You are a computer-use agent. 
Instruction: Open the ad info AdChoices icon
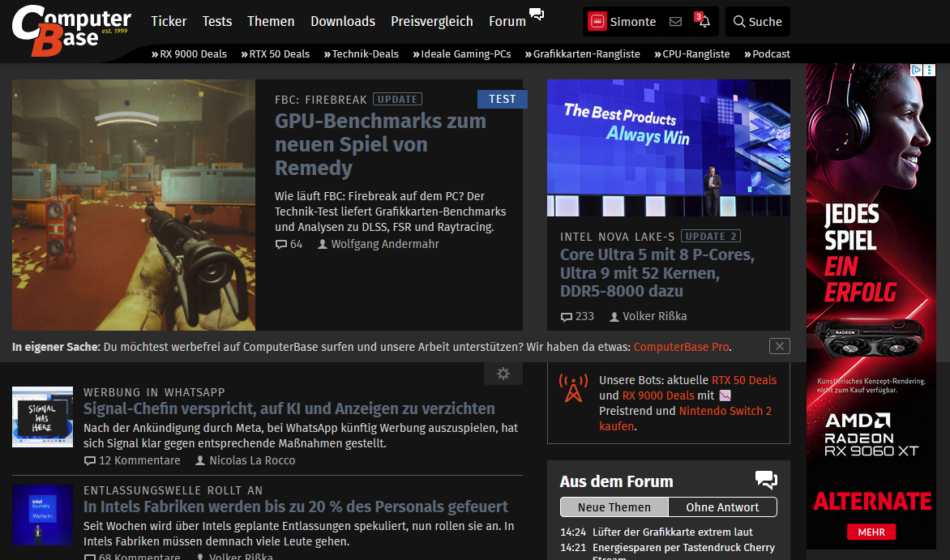[x=917, y=71]
